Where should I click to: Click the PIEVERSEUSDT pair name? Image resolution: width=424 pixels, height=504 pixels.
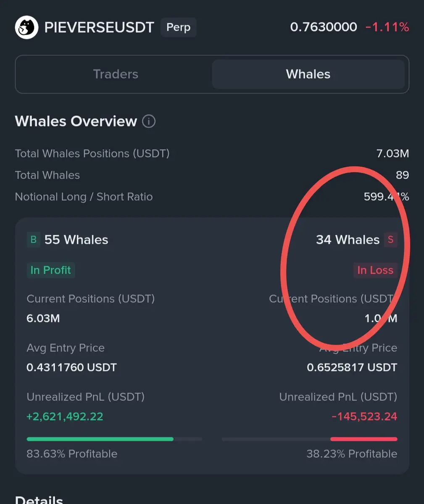tap(99, 28)
